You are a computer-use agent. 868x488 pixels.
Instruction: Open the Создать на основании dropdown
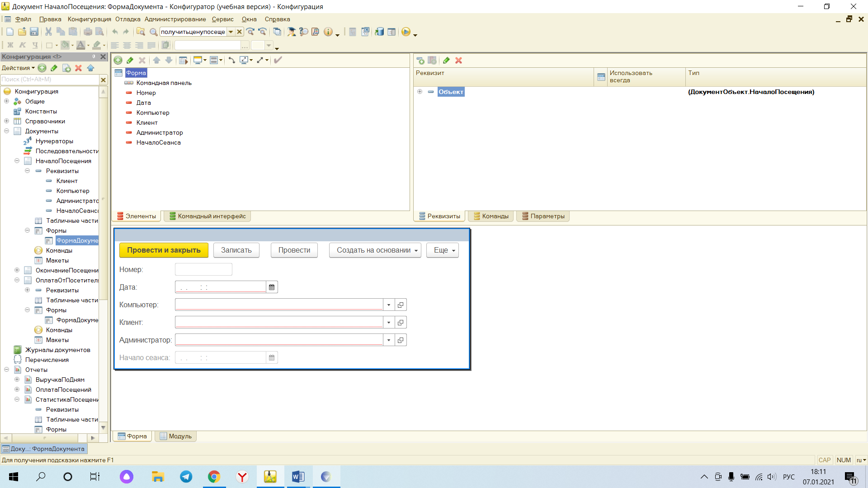[x=375, y=250]
